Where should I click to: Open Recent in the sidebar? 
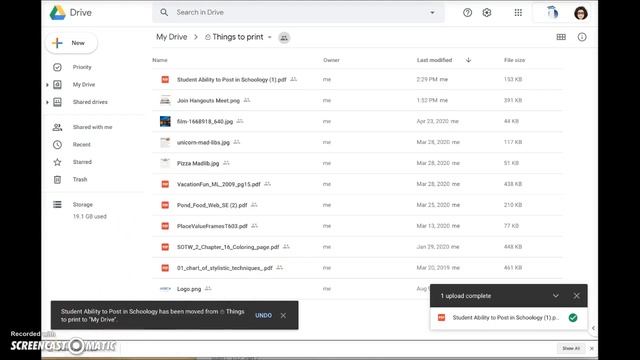pos(82,144)
